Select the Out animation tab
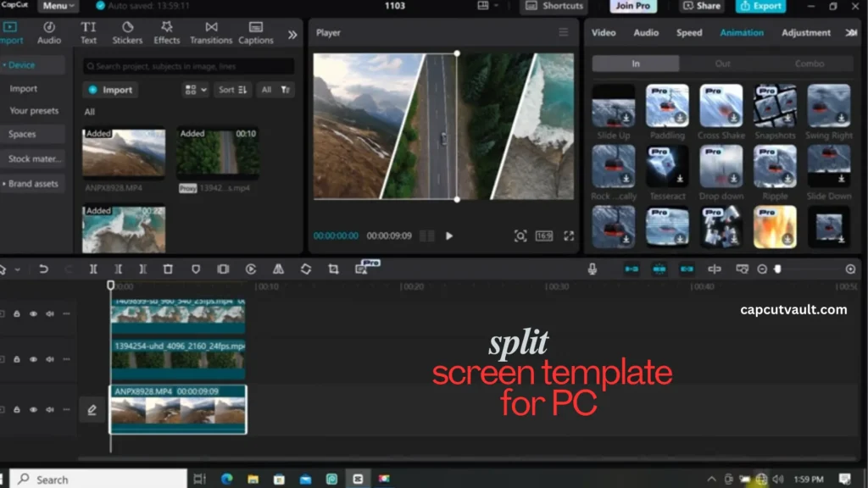Image resolution: width=868 pixels, height=488 pixels. 722,64
